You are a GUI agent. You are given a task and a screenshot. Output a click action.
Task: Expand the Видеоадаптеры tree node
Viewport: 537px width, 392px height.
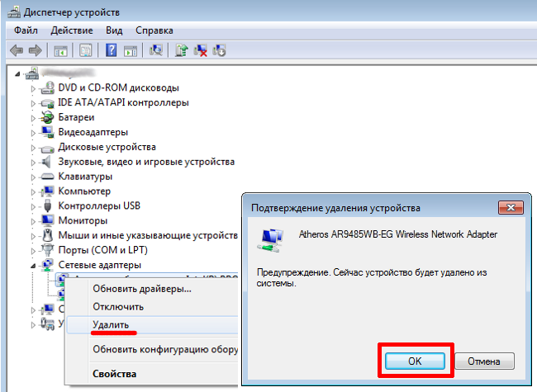pyautogui.click(x=34, y=132)
